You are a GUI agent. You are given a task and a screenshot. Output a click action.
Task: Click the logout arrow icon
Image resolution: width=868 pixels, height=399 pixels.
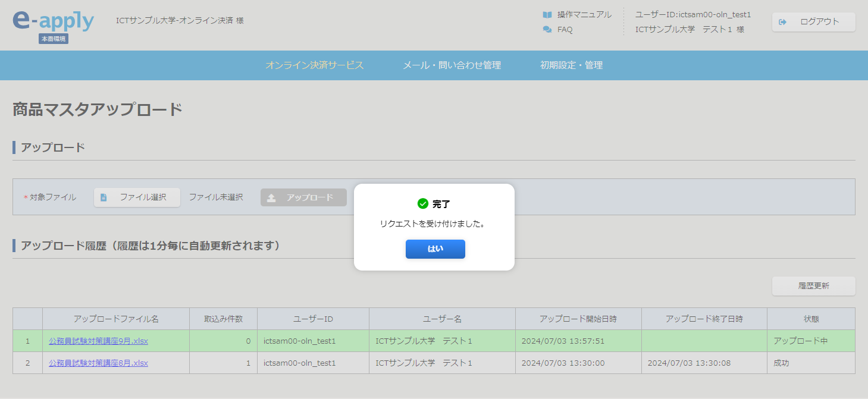point(783,22)
